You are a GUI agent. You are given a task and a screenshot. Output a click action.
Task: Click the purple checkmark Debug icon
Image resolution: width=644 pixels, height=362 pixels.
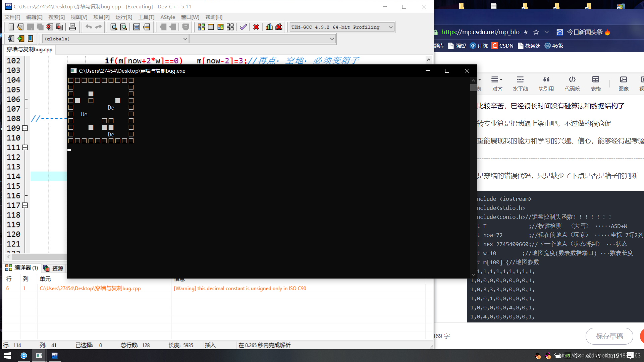243,27
